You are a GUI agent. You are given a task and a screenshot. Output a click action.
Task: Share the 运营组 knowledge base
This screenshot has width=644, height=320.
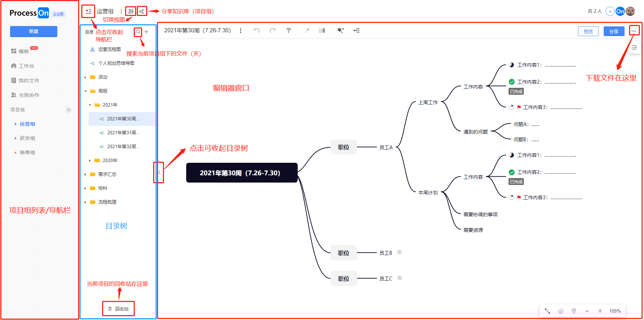(142, 11)
